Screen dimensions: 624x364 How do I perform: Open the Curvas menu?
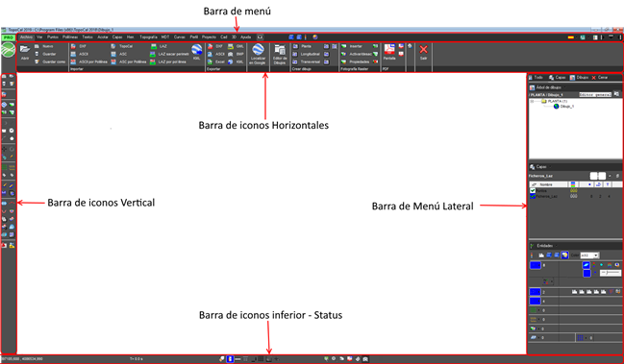point(180,36)
